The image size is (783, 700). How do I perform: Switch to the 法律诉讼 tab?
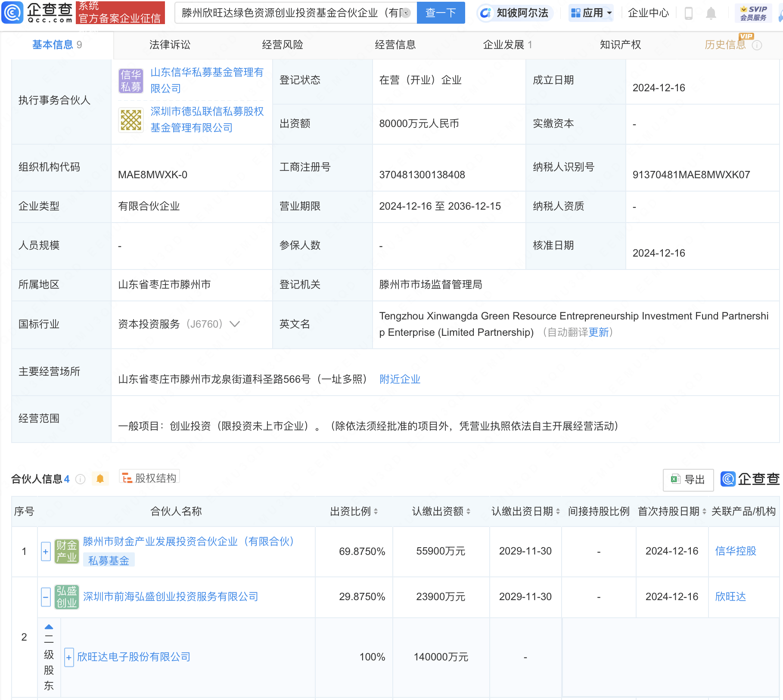170,44
